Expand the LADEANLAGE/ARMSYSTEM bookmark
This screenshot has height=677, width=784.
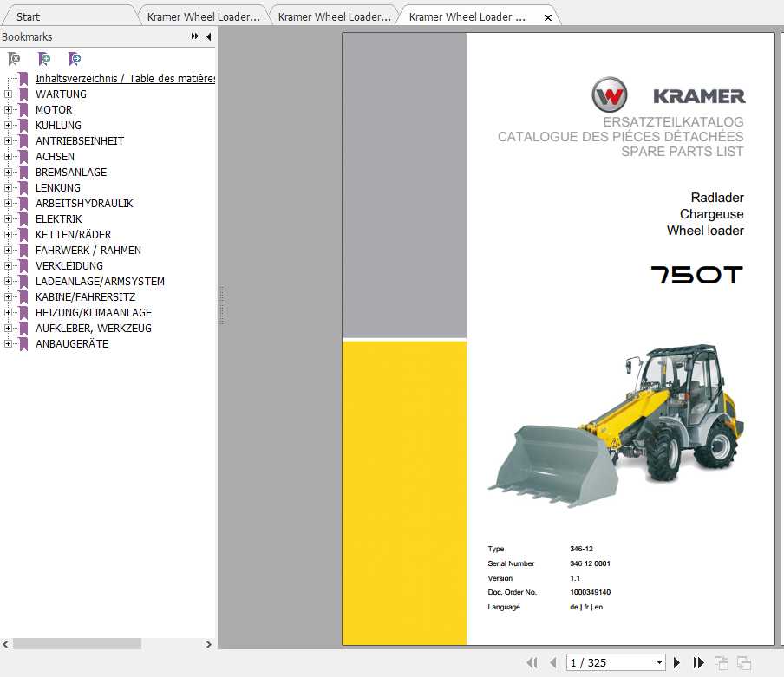8,282
